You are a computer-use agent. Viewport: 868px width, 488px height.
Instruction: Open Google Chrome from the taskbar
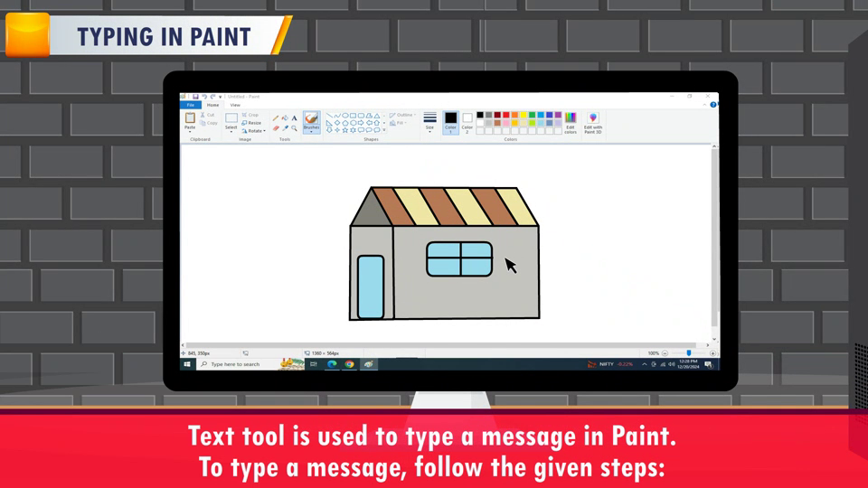[x=350, y=364]
